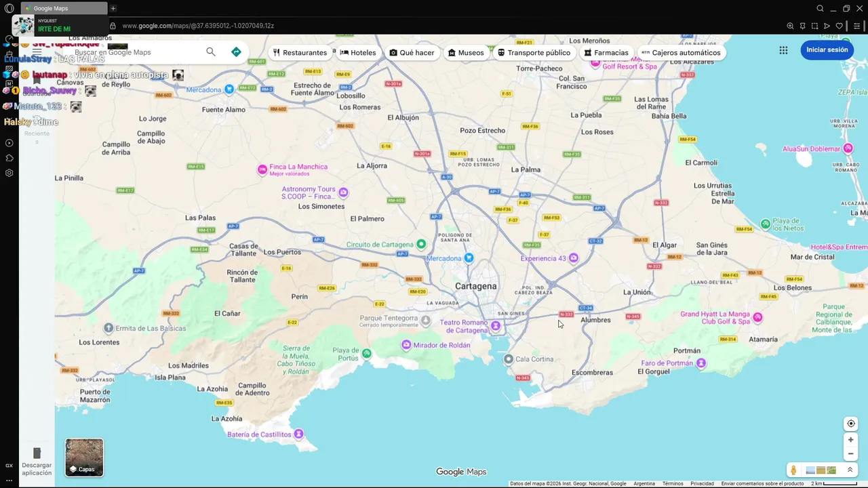This screenshot has width=868, height=488.
Task: Open the Astronomy Tours pin
Action: [x=343, y=192]
